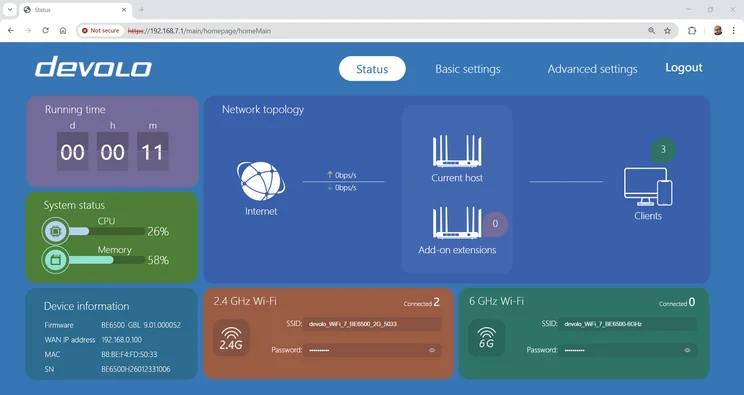Viewport: 744px width, 395px height.
Task: Select the Add-on extensions router icon
Action: [x=457, y=222]
